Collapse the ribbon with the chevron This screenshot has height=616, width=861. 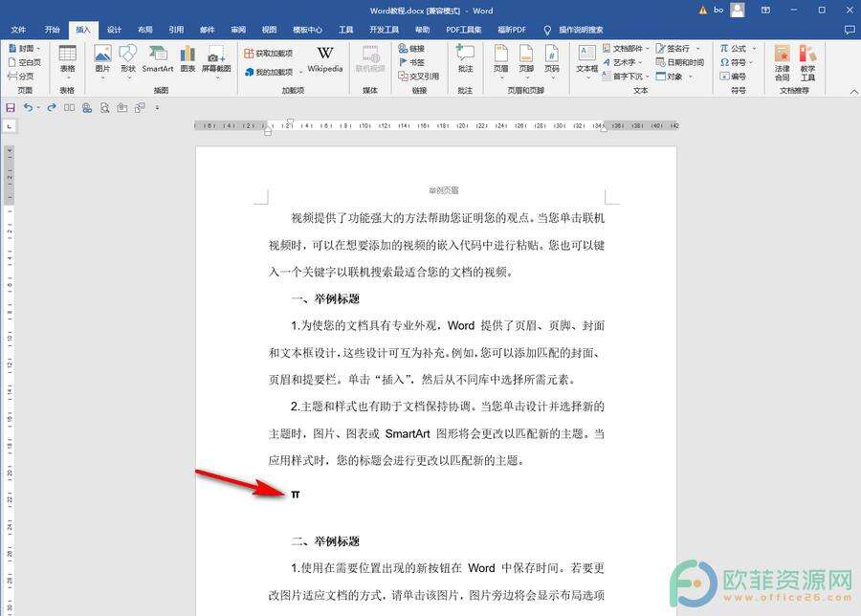pos(853,91)
